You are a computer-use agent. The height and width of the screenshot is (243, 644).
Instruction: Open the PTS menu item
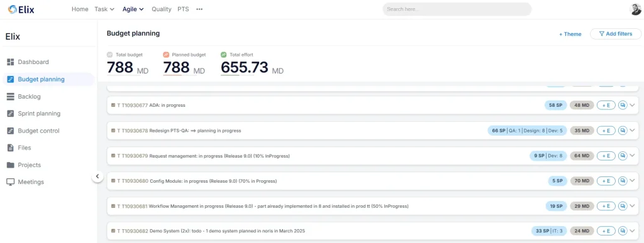(183, 9)
